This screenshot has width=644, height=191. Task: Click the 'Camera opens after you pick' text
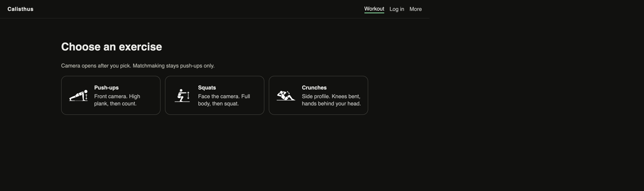coord(96,66)
